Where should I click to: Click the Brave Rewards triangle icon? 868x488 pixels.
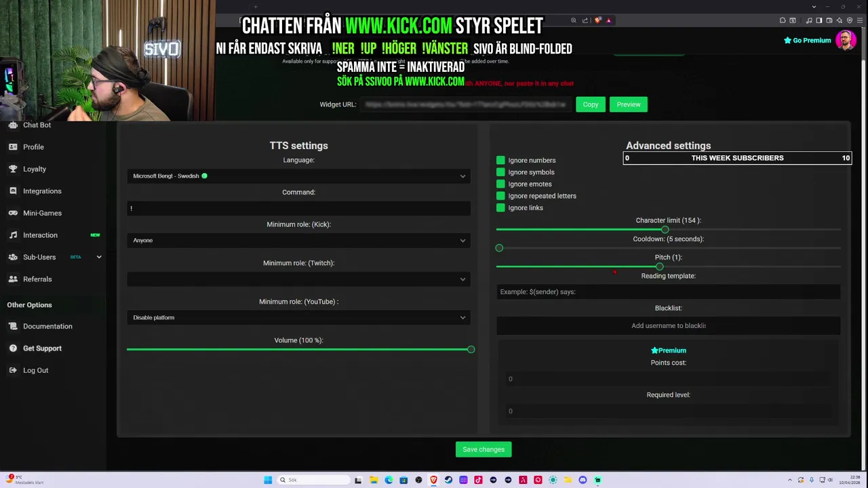[609, 20]
